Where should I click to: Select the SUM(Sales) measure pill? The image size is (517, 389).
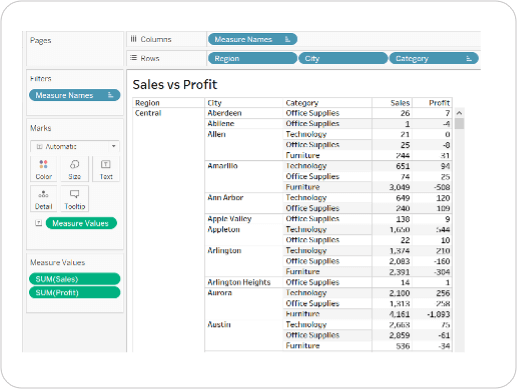tap(75, 279)
